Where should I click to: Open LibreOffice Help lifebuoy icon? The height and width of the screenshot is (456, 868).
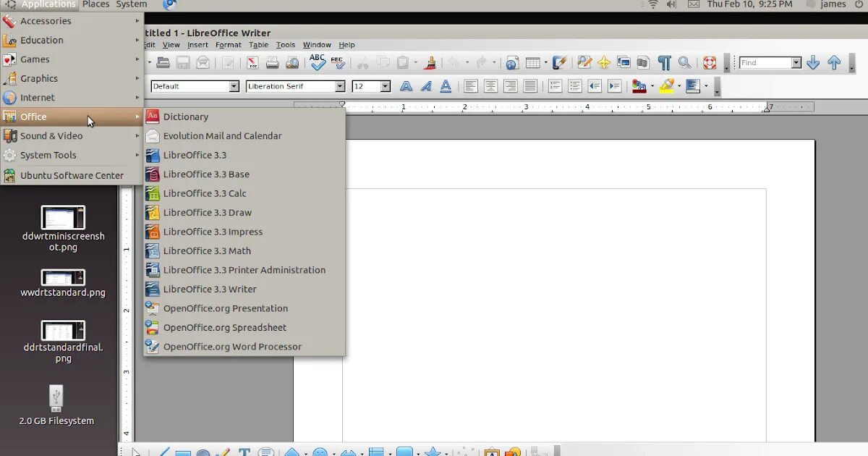710,63
